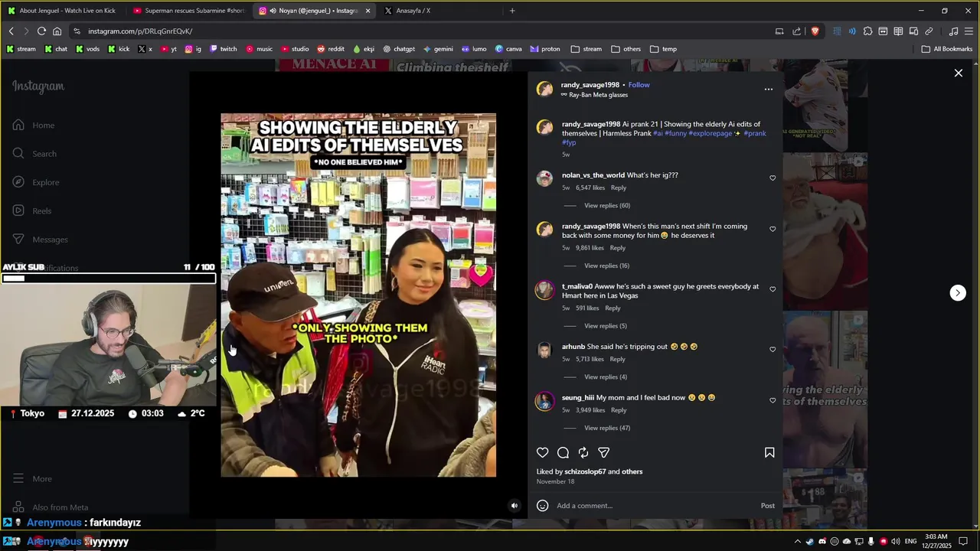Click the address bar URL
This screenshot has width=980, height=551.
click(140, 31)
